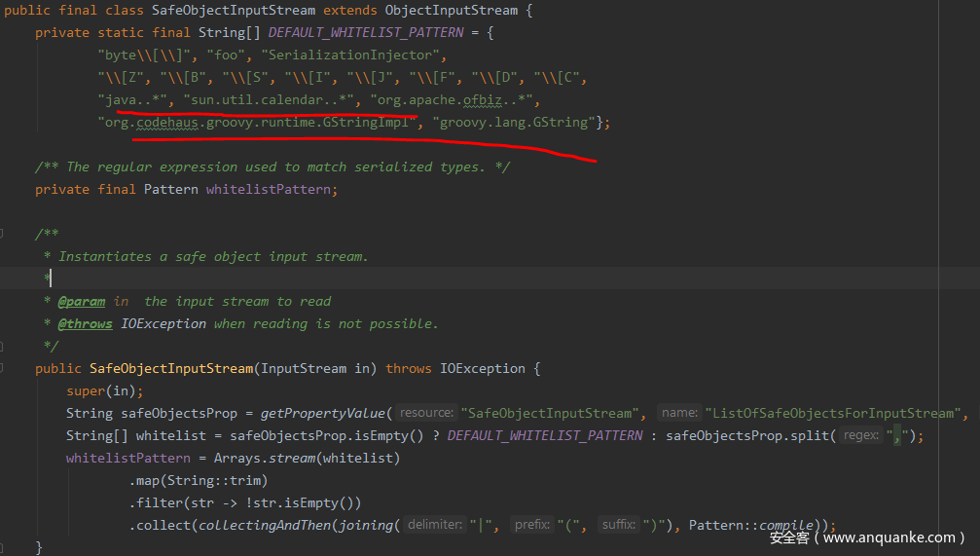980x556 pixels.
Task: Click the Pattern::compile method reference
Action: (x=750, y=526)
